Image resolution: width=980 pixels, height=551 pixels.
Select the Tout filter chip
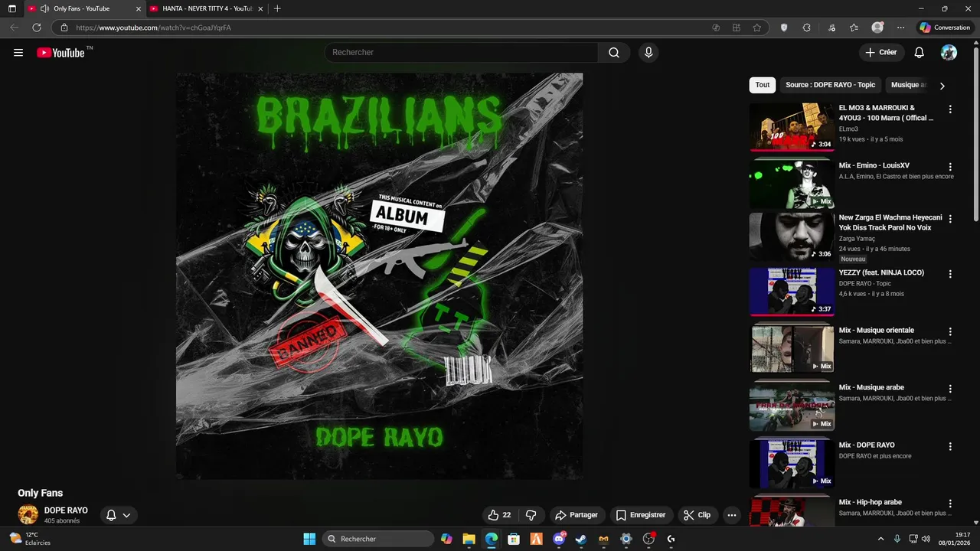tap(763, 85)
